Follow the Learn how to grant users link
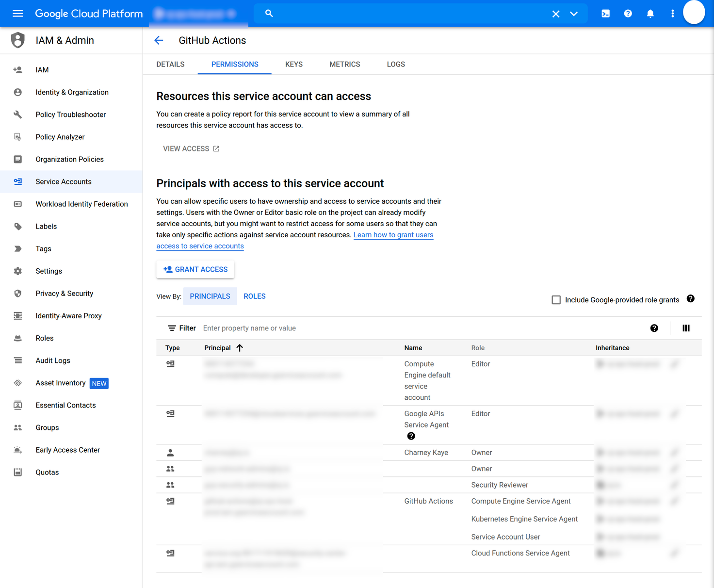 click(393, 235)
